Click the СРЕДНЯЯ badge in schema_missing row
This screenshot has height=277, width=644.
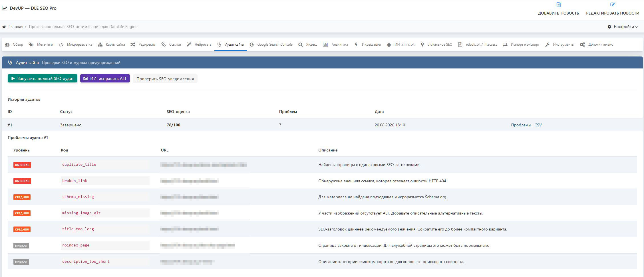tap(22, 197)
